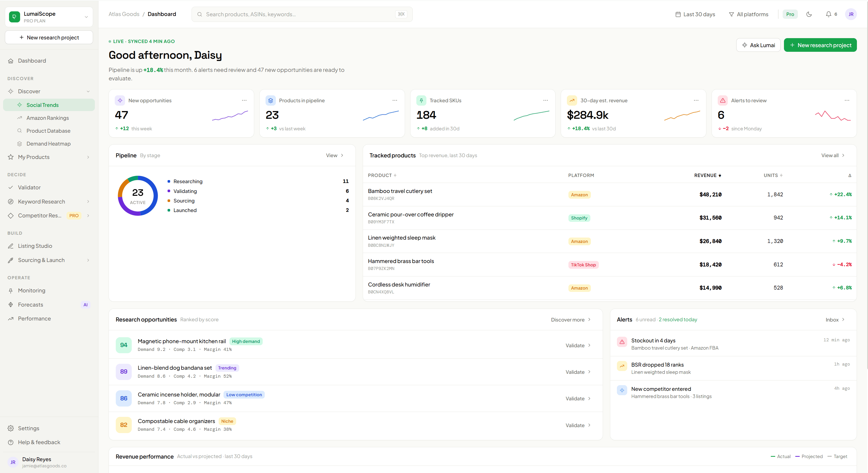Click the pipeline donut chart
The image size is (868, 473).
coord(138,196)
